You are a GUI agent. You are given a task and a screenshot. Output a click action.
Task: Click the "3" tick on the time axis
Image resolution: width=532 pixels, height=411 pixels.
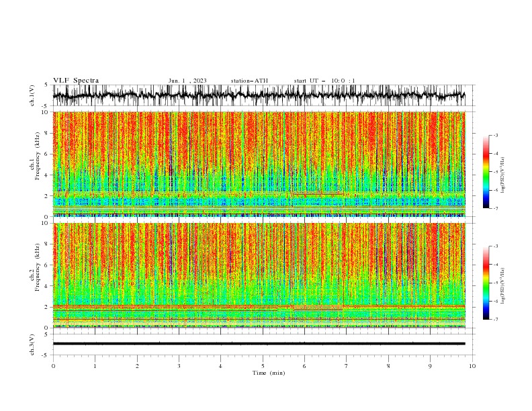click(179, 366)
